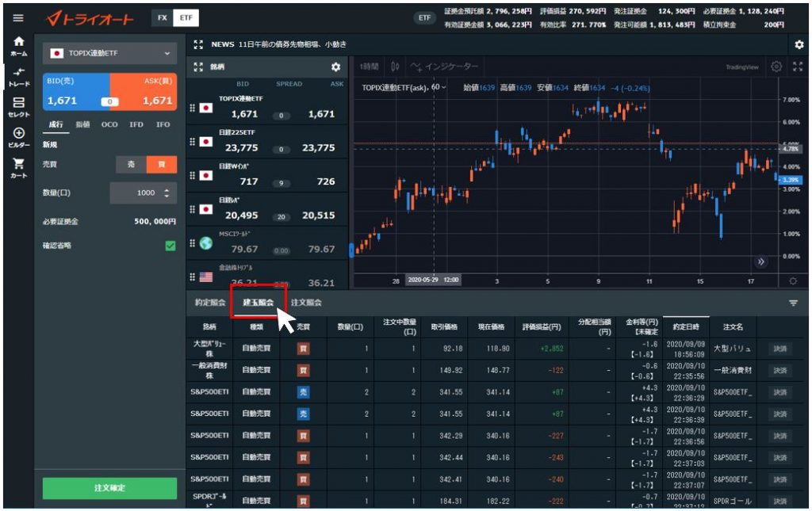Switch to the 注文照会 tab
The width and height of the screenshot is (812, 511).
[x=306, y=303]
